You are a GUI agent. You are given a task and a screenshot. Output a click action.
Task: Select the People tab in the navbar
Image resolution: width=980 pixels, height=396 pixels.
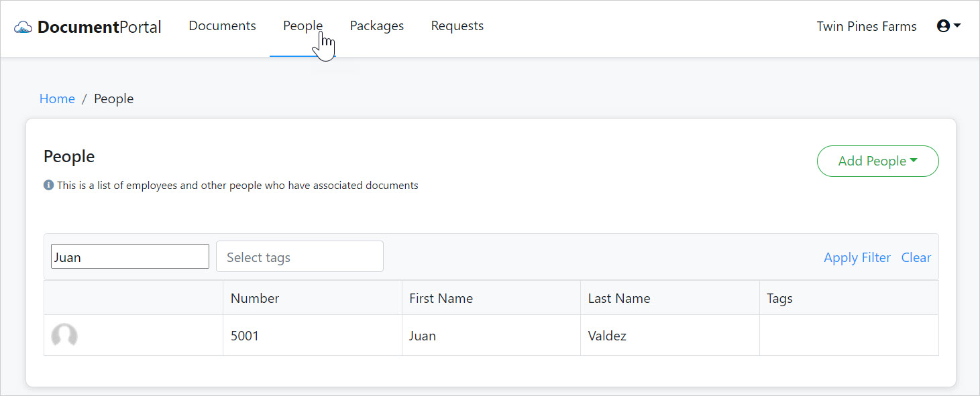point(303,26)
